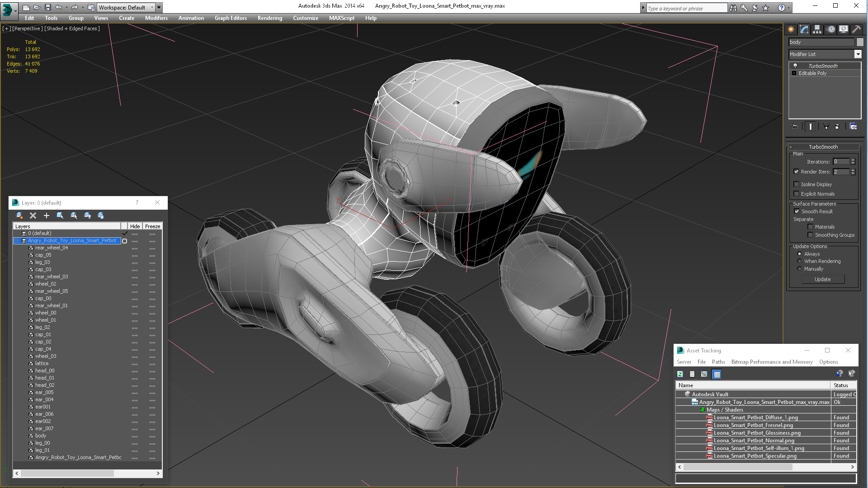Collapse the Angry_Robot_Toy_Loona_Smart_Petbot layer
Viewport: 868px width, 488px height.
point(17,241)
